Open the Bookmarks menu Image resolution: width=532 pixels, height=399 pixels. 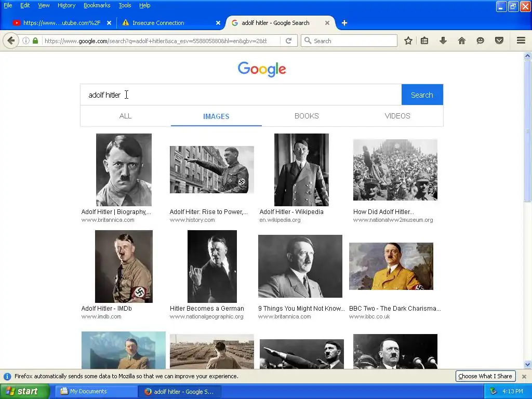97,5
